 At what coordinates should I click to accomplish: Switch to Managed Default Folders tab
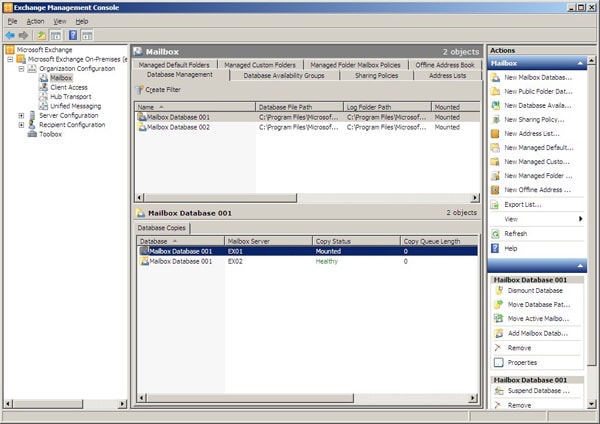(x=174, y=65)
